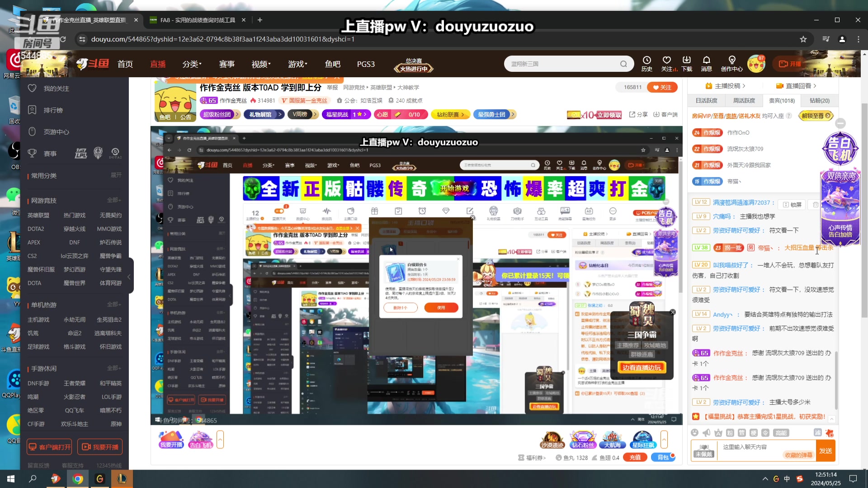
Task: Click the orange 关注 follow button
Action: coord(662,87)
